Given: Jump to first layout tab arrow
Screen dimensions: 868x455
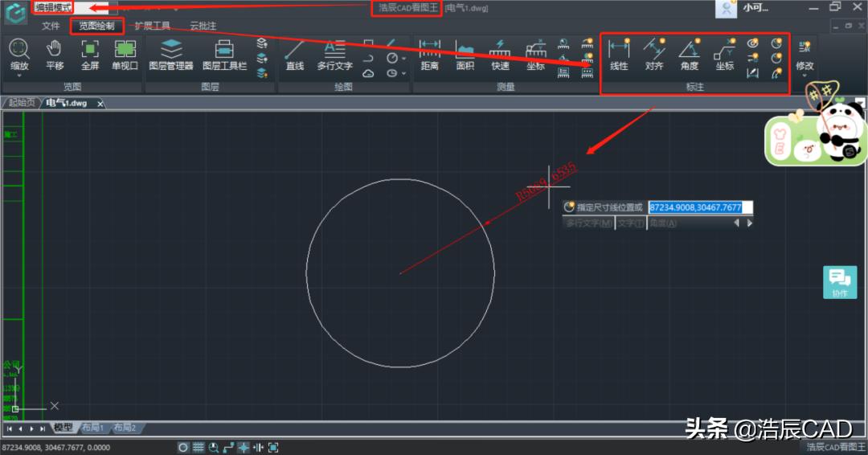Looking at the screenshot, I should tap(10, 428).
